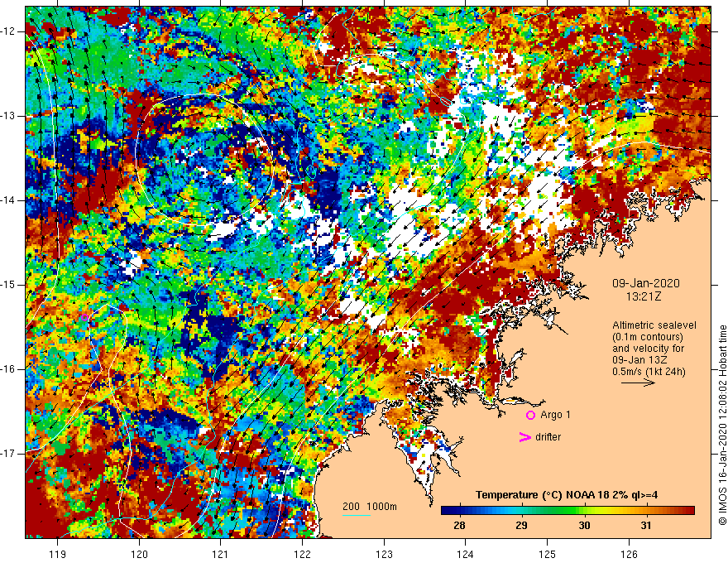
Task: Click the 'Altimetric sealevel' caption text
Action: point(654,325)
